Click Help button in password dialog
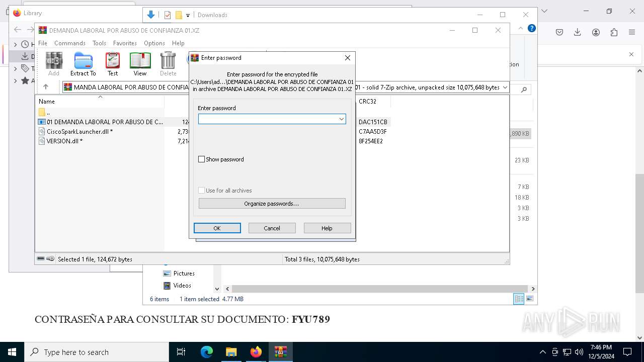Image resolution: width=644 pixels, height=362 pixels. tap(327, 228)
